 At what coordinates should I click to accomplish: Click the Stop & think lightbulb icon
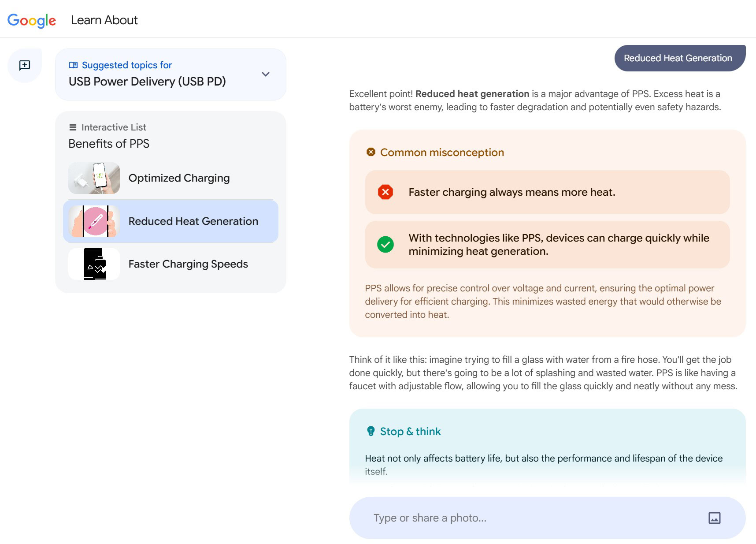click(x=371, y=431)
